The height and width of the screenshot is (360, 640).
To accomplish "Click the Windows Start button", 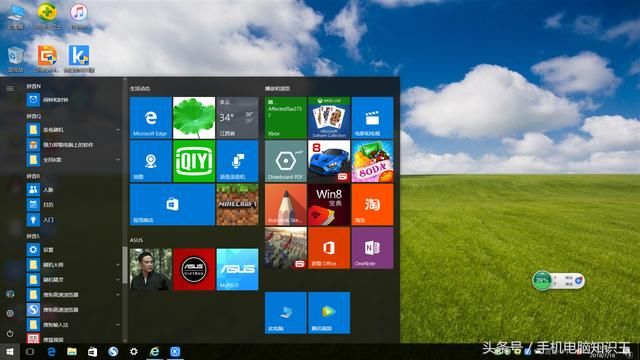I will click(10, 351).
